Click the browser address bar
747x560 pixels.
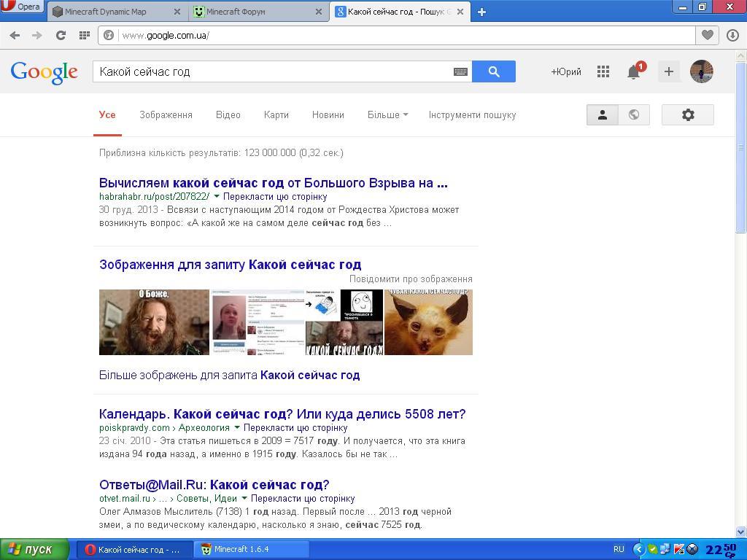[x=405, y=35]
